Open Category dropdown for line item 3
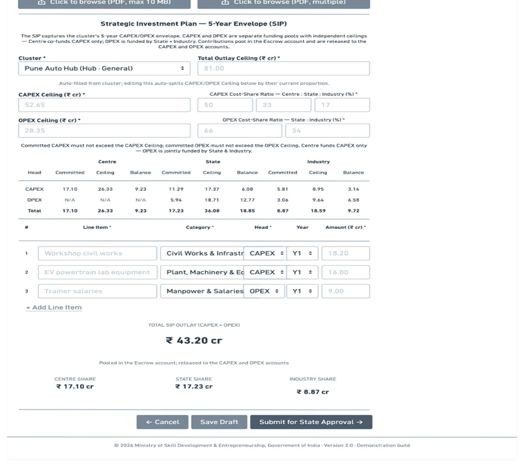This screenshot has height=465, width=520. (202, 291)
